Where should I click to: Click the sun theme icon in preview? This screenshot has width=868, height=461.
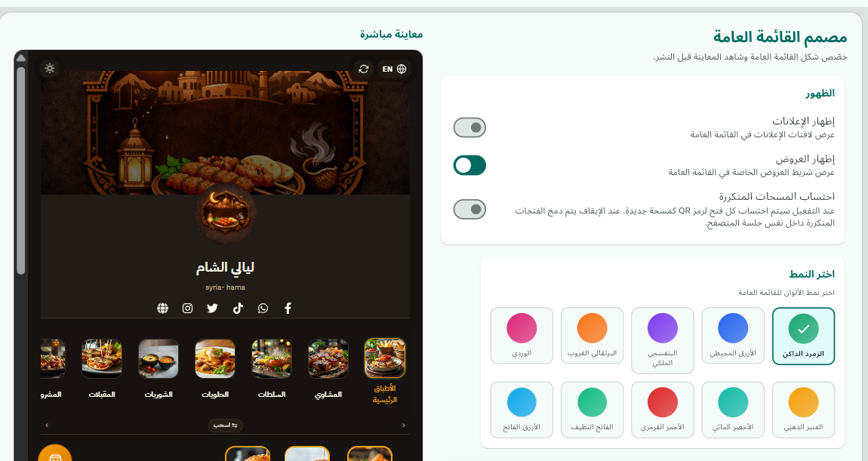(x=50, y=69)
